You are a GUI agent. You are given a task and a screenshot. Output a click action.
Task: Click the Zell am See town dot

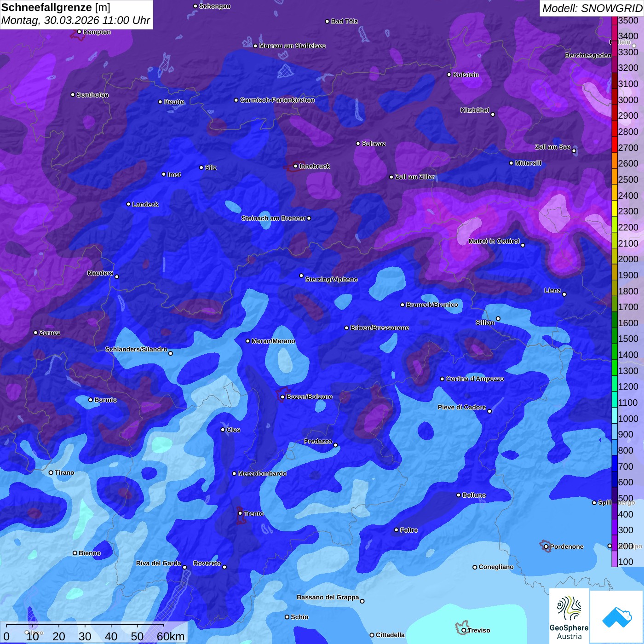574,151
